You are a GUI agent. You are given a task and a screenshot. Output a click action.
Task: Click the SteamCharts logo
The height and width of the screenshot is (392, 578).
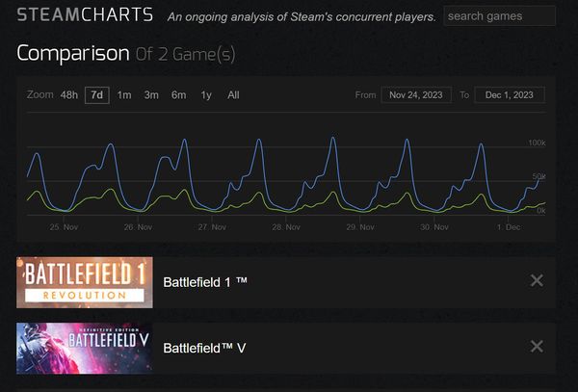pyautogui.click(x=85, y=16)
